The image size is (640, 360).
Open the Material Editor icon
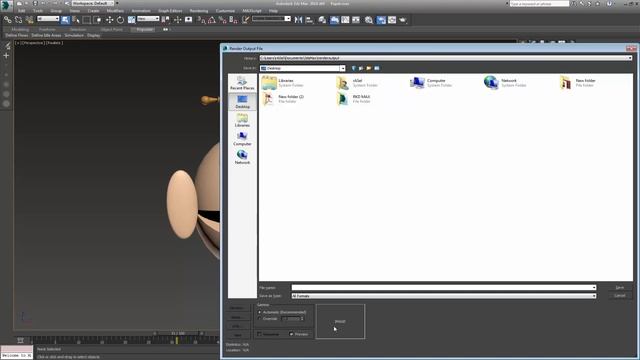pos(369,20)
